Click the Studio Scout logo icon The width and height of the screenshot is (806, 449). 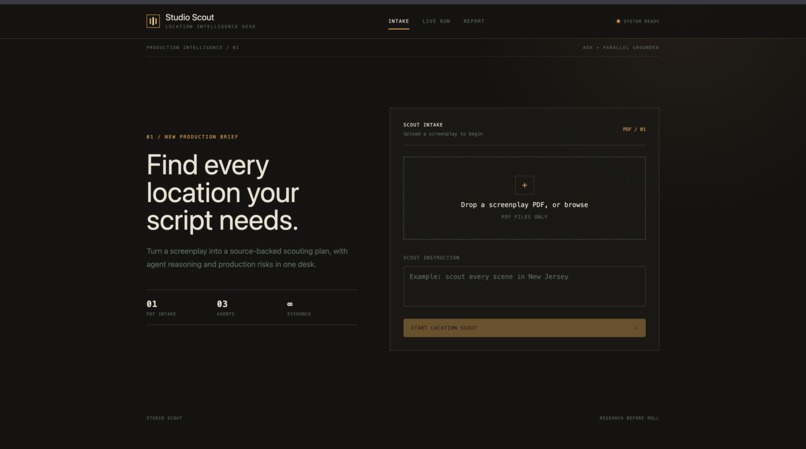click(x=153, y=21)
